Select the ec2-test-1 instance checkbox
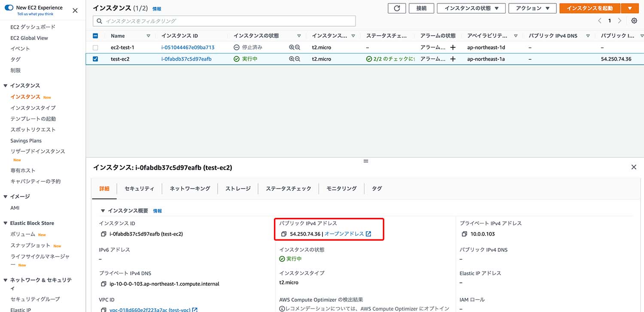The width and height of the screenshot is (644, 312). point(95,47)
